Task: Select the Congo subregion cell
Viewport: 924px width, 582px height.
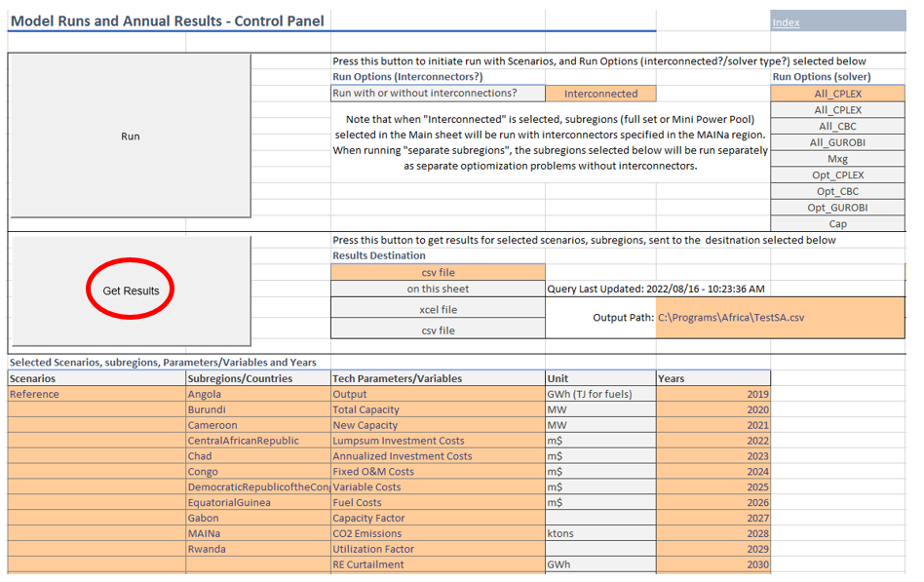Action: coord(258,471)
